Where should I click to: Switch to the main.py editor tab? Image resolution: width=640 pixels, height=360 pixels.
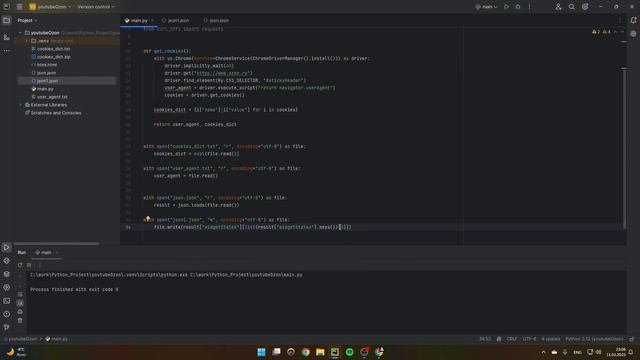pos(136,20)
